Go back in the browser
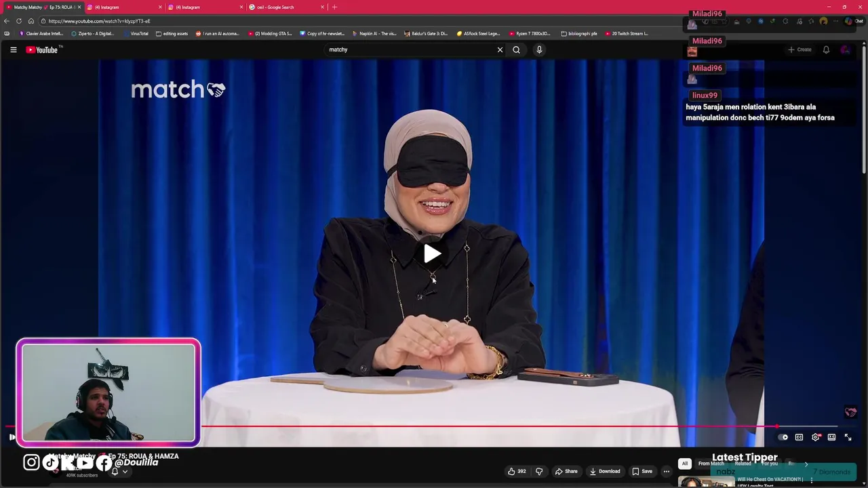This screenshot has height=488, width=868. click(x=7, y=21)
